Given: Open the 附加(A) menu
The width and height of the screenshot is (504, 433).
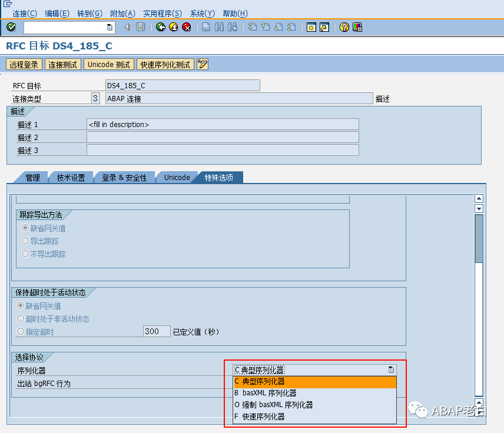Looking at the screenshot, I should [122, 14].
